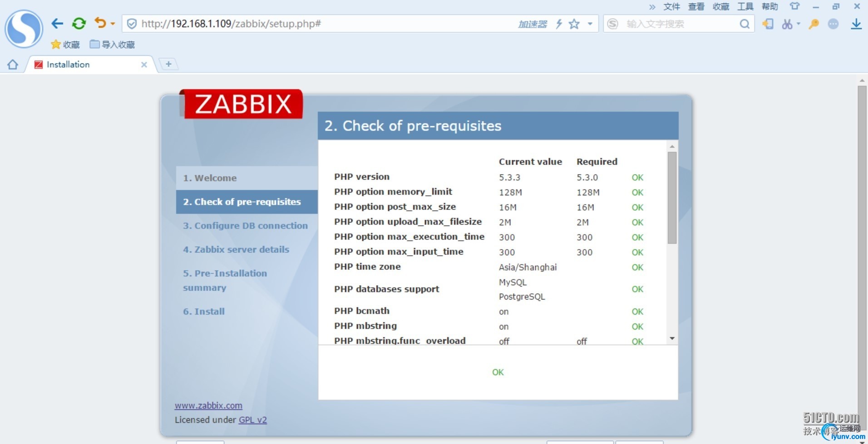Click the lightning bolt speed mode icon
Image resolution: width=868 pixels, height=444 pixels.
[x=559, y=24]
